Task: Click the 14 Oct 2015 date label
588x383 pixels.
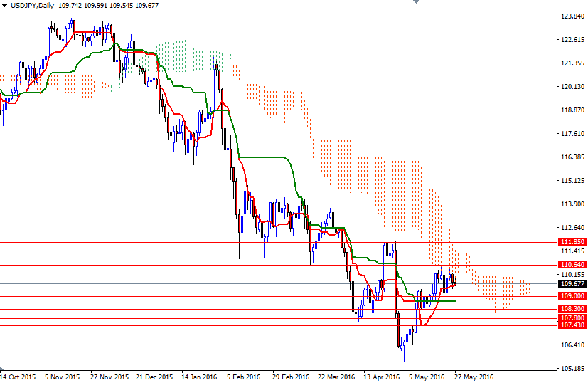Action: pyautogui.click(x=18, y=377)
